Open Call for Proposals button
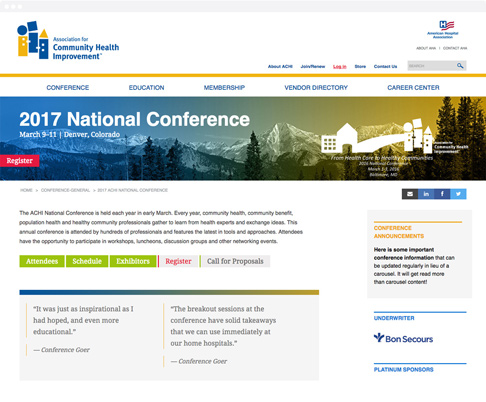The height and width of the screenshot is (402, 486). tap(235, 261)
